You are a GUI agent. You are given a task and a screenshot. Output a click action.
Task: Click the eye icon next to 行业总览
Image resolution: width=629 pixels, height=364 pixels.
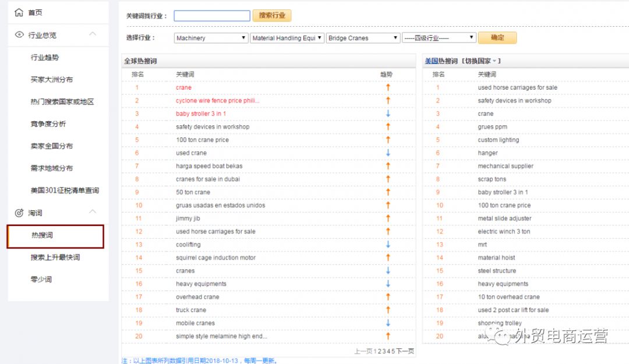point(19,34)
